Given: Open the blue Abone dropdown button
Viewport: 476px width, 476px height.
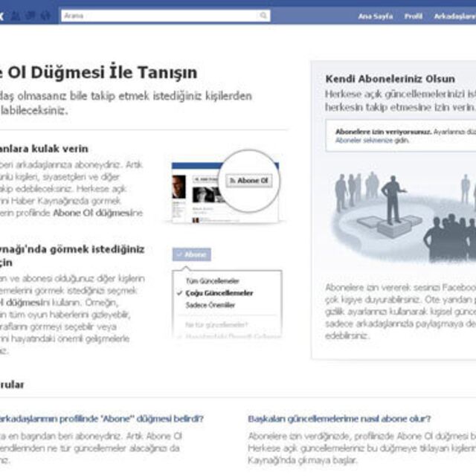Looking at the screenshot, I should (x=192, y=254).
